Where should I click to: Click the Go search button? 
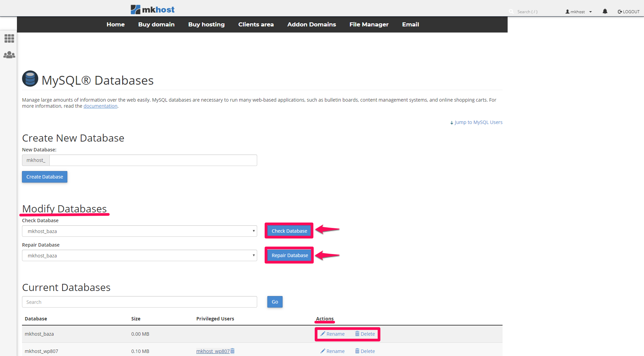(x=275, y=302)
